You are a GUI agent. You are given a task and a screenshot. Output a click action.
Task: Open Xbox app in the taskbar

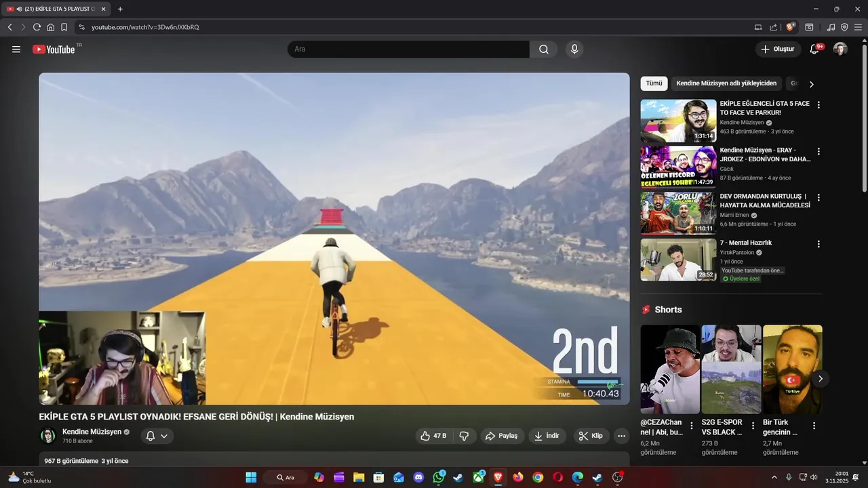point(479,477)
